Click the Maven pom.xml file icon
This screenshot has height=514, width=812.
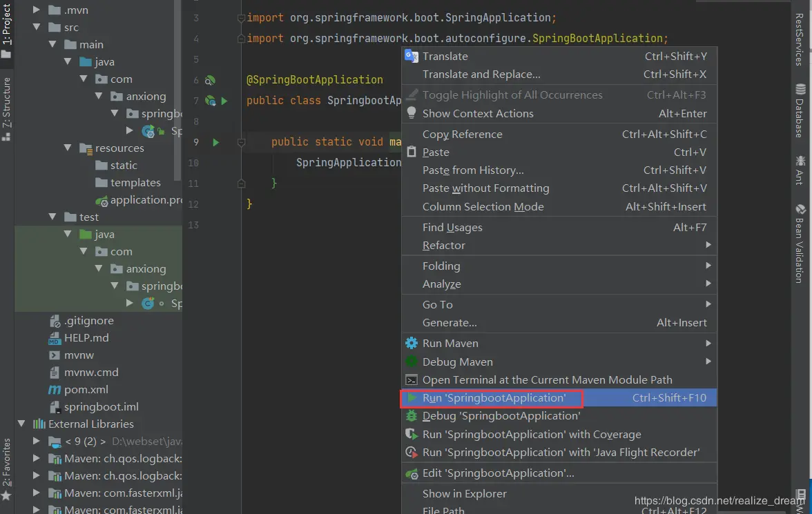[x=55, y=389]
